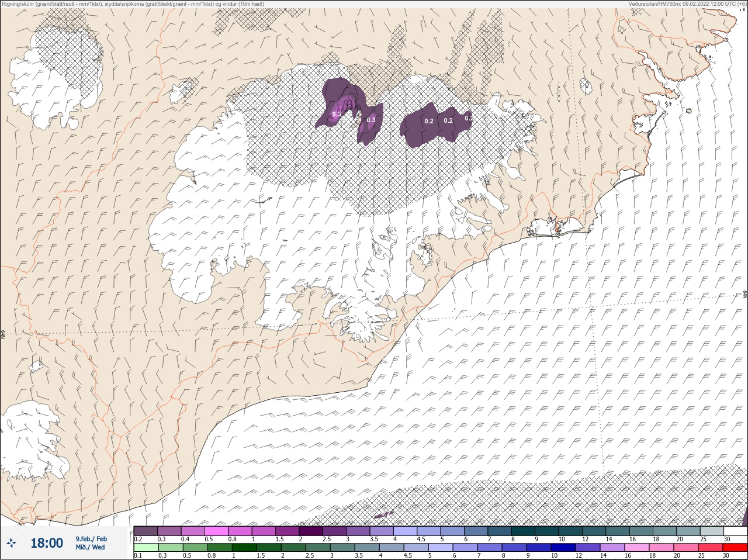Select grey-teal 20 swatch in snow scale
The height and width of the screenshot is (560, 748).
[688, 531]
